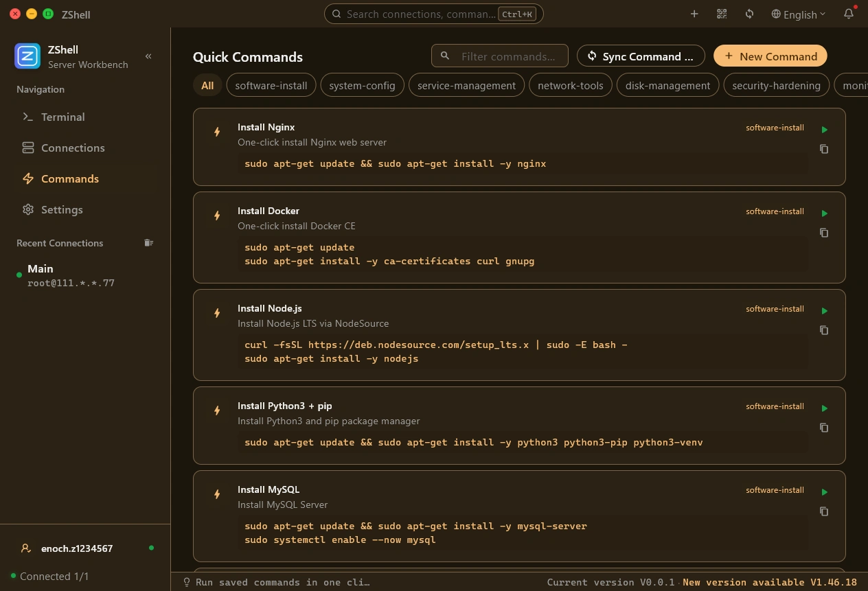Create a New Command
This screenshot has height=591, width=868.
770,56
